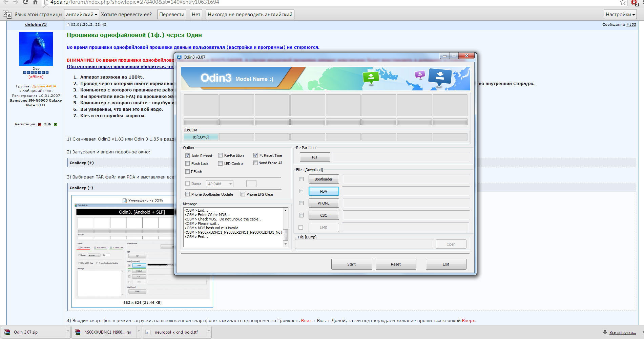Click the purple speech bubble icon in Odin banner
Image resolution: width=644 pixels, height=339 pixels.
coord(420,74)
